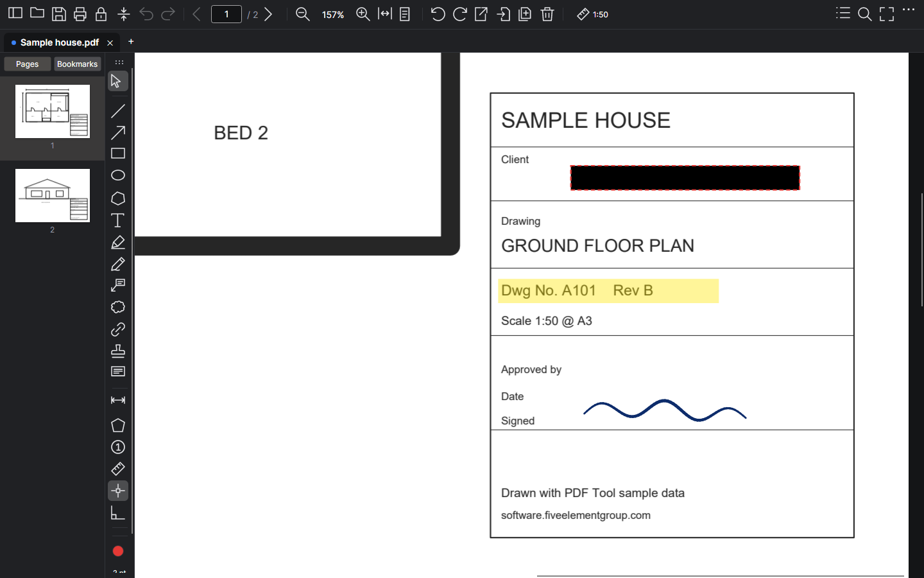Switch to the Bookmarks panel tab
This screenshot has height=578, width=924.
pos(77,64)
